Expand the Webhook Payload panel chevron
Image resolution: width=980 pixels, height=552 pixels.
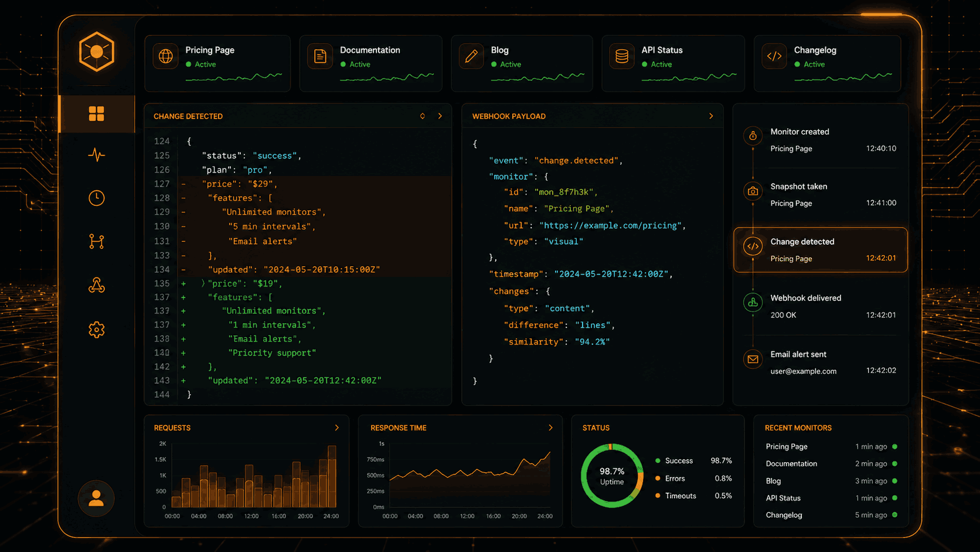(x=711, y=116)
